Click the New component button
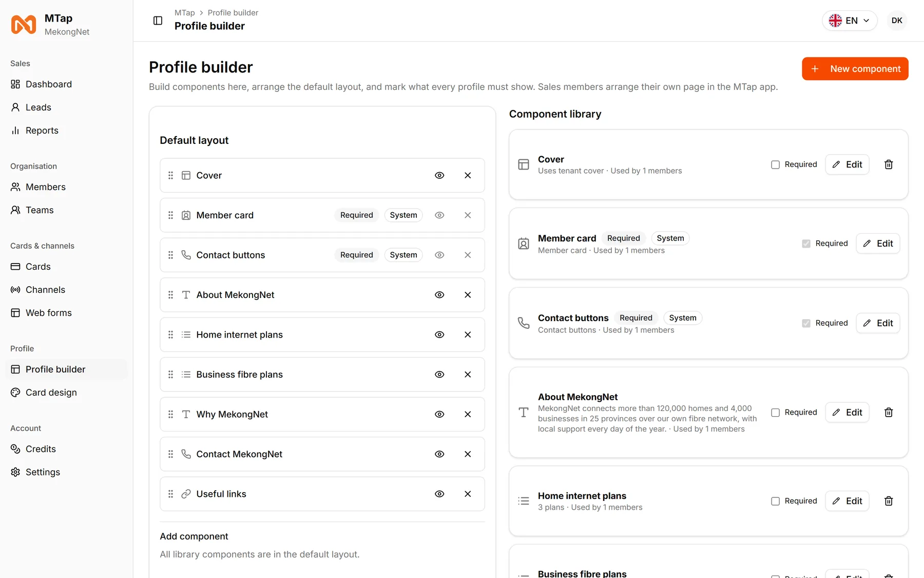 [x=855, y=69]
